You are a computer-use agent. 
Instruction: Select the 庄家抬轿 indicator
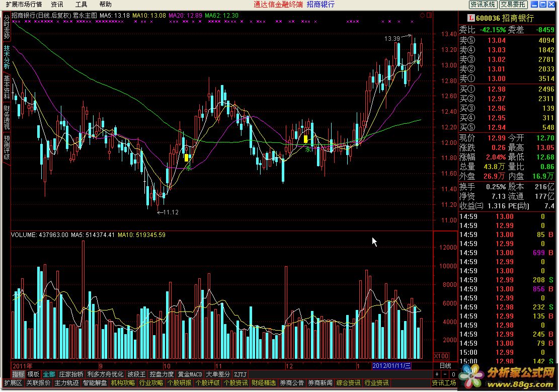tap(71, 374)
